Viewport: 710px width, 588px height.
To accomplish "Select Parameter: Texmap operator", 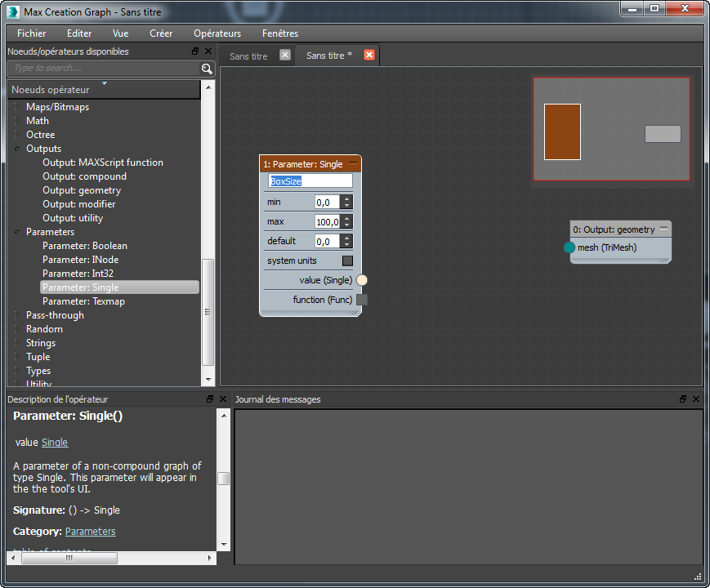I will coord(84,301).
